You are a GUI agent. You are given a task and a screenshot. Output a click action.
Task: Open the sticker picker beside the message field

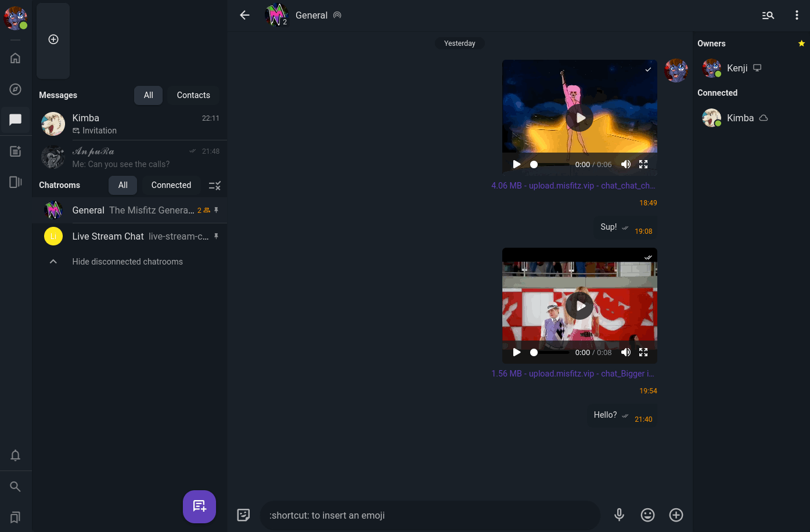tap(243, 515)
